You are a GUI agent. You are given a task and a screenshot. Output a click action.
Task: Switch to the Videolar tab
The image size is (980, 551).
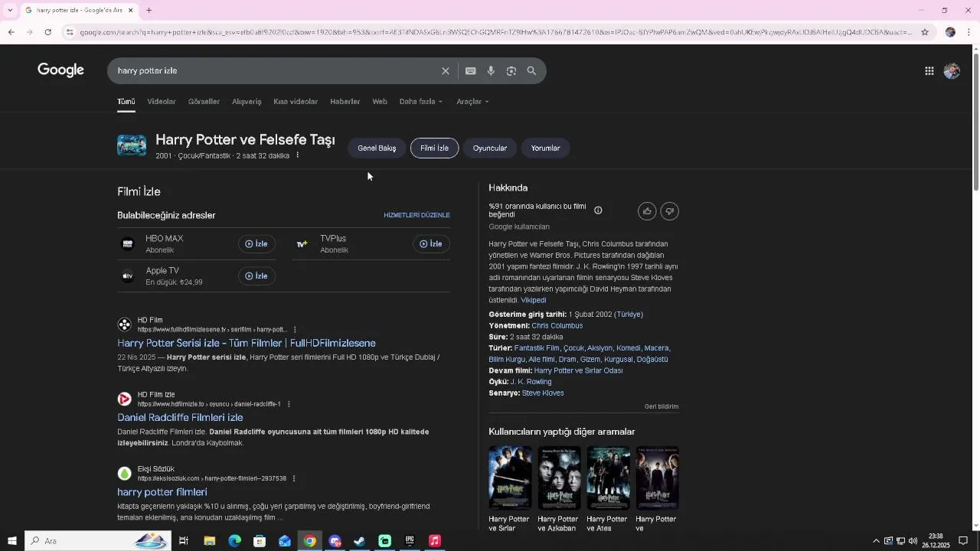[x=162, y=102]
